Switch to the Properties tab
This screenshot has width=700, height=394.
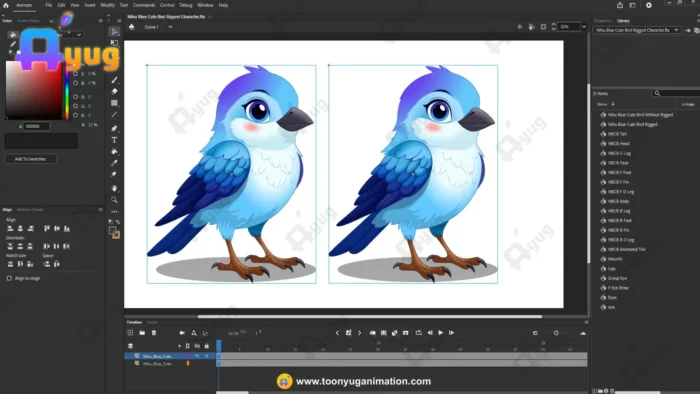(x=603, y=21)
